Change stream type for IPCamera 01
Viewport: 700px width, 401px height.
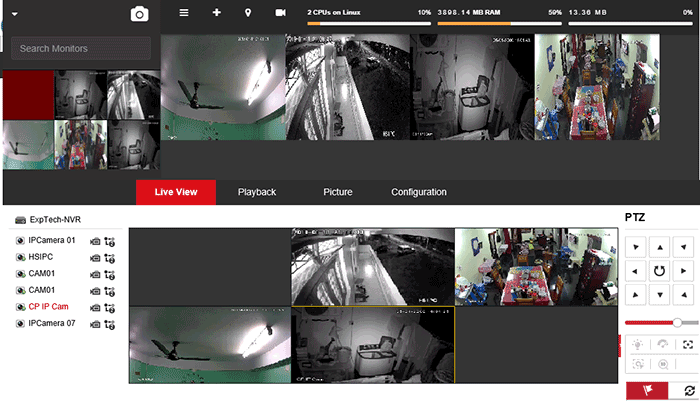tap(109, 242)
